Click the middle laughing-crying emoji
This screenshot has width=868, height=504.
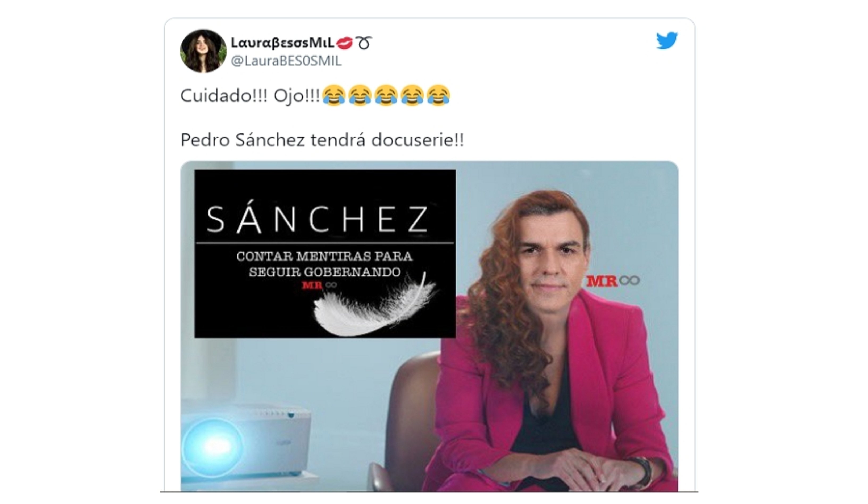tap(386, 95)
